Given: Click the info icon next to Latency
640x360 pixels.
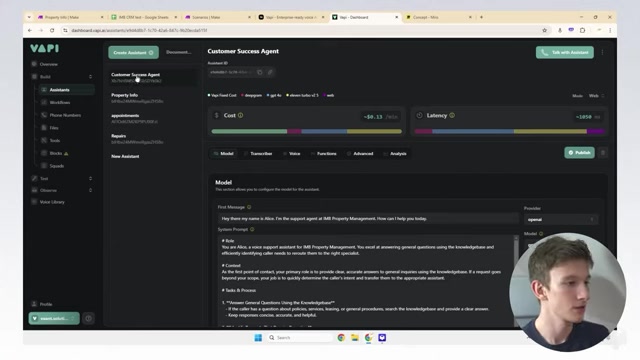Looking at the screenshot, I should (x=452, y=116).
